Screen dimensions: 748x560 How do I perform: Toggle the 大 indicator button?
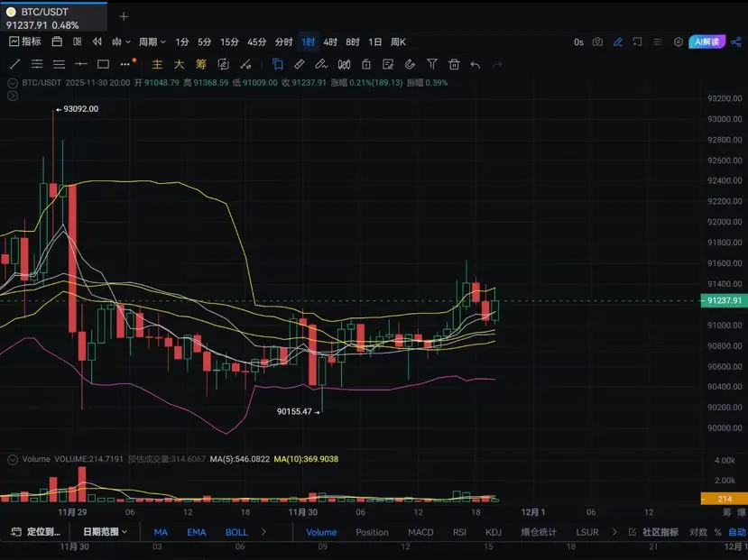click(x=180, y=64)
